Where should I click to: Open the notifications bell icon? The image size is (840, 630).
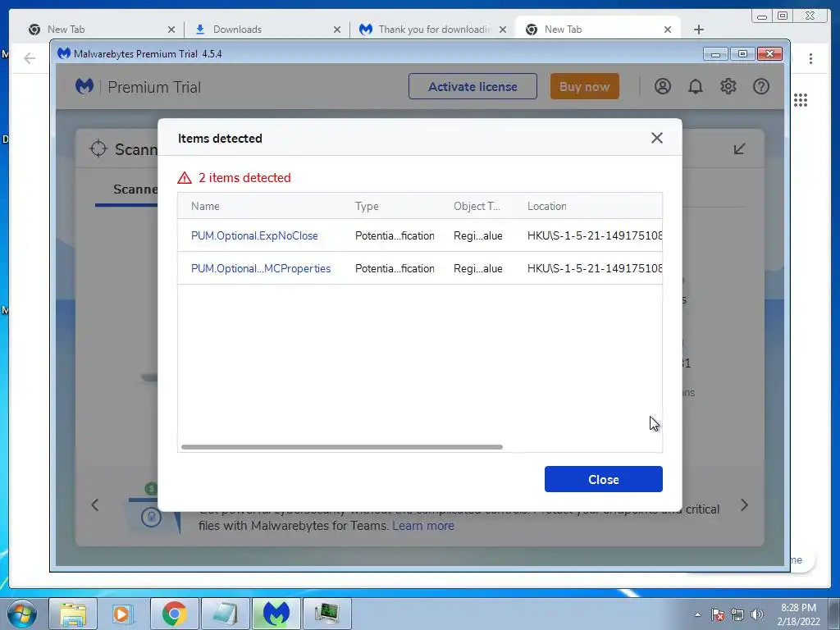pos(696,86)
